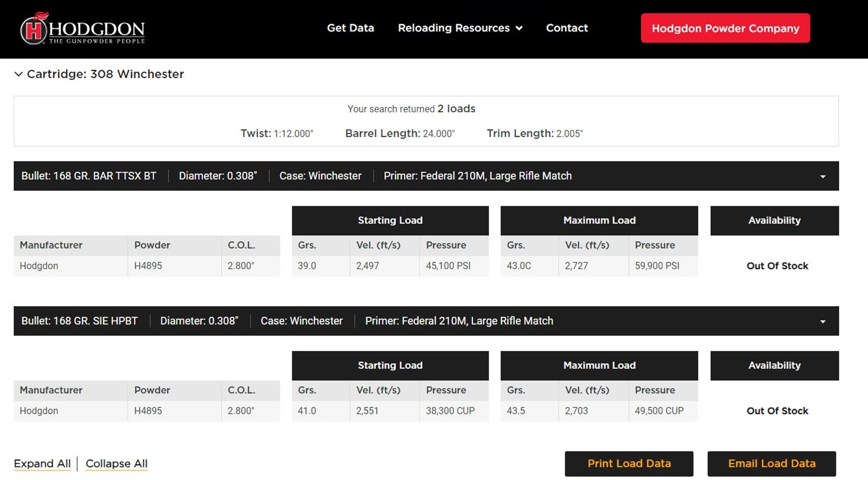Click the 2,497 velocity value
The width and height of the screenshot is (868, 480).
[x=367, y=266]
